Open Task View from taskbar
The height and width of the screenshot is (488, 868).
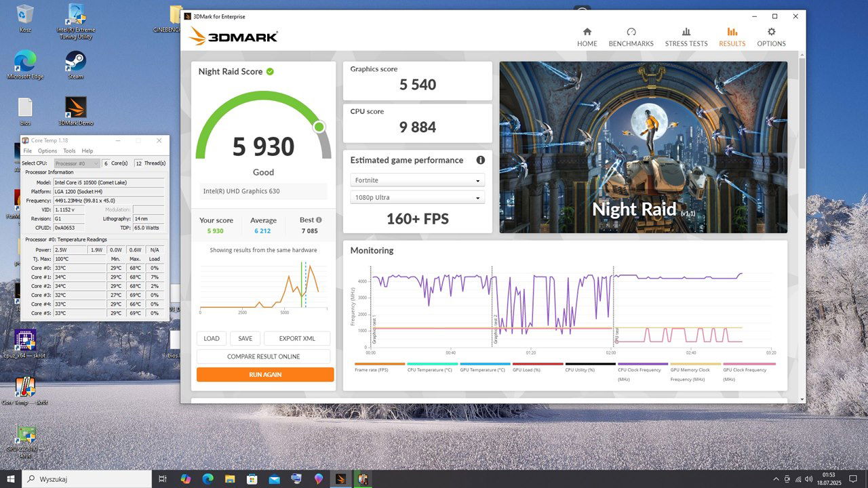[x=163, y=479]
